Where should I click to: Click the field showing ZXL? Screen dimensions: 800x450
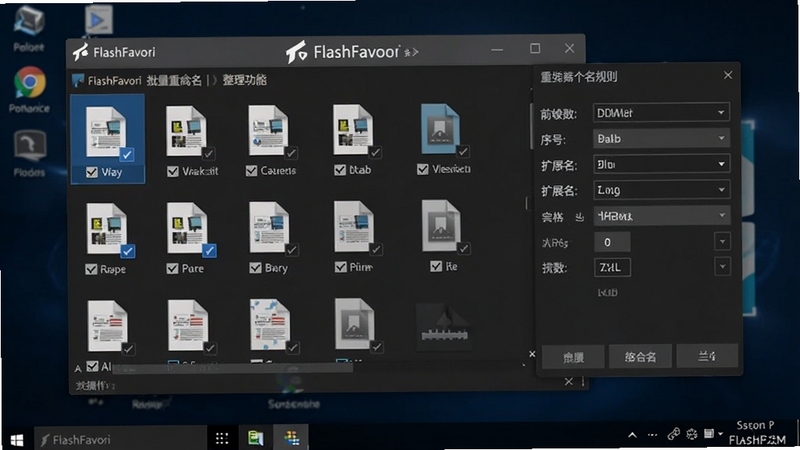pos(612,267)
